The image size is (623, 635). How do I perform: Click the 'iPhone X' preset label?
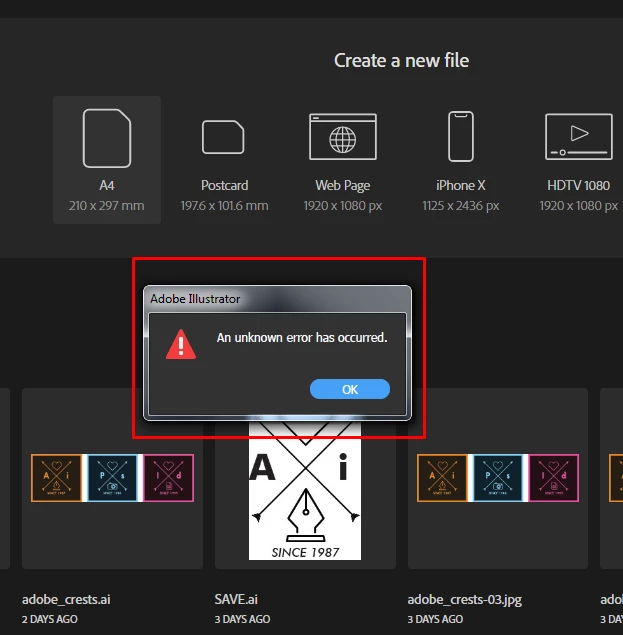pyautogui.click(x=461, y=185)
